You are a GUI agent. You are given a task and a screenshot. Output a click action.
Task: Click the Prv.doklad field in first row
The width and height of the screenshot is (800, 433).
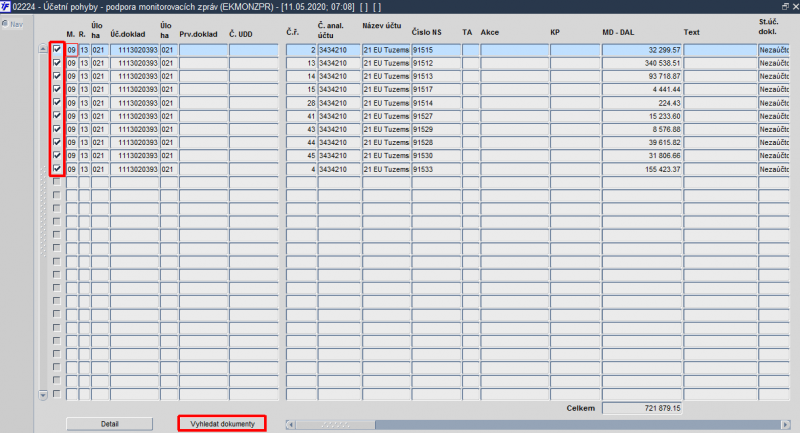tap(203, 50)
